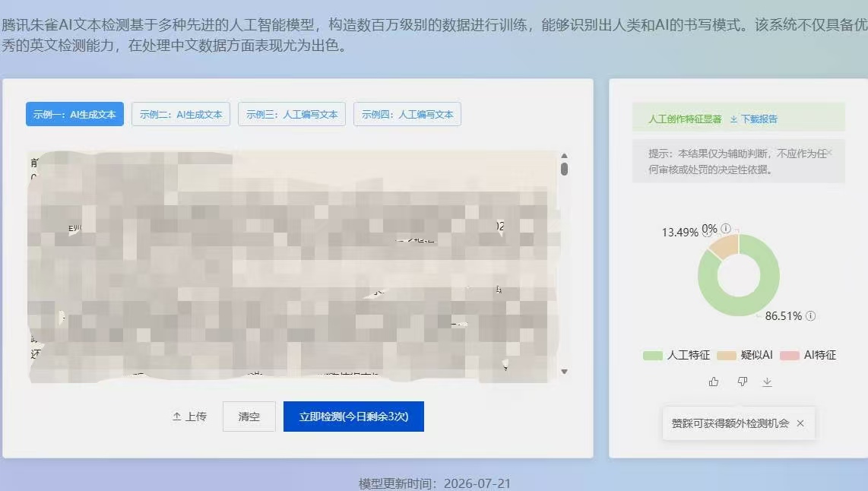Download report via 下载报告 link

[753, 119]
